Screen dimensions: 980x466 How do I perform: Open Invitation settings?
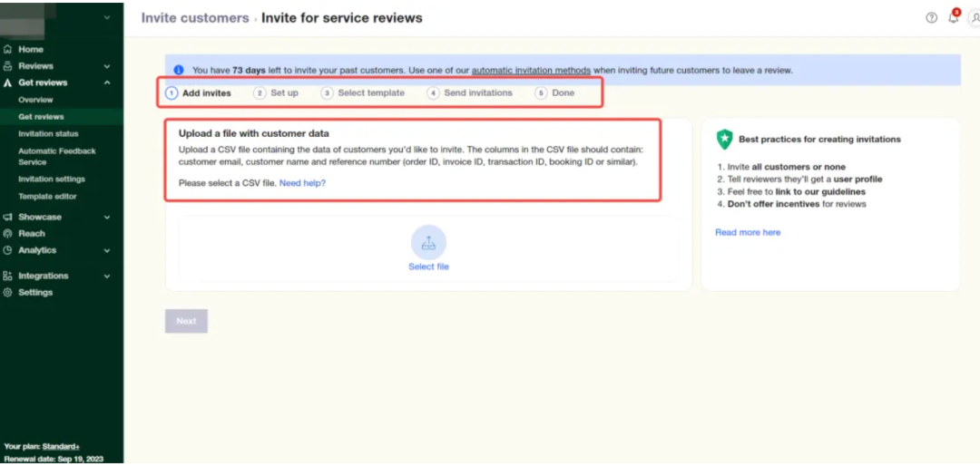click(x=51, y=180)
